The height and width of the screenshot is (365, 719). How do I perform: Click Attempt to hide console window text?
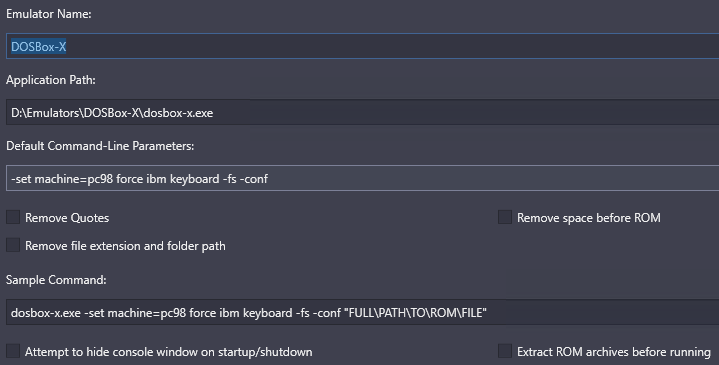(x=169, y=352)
